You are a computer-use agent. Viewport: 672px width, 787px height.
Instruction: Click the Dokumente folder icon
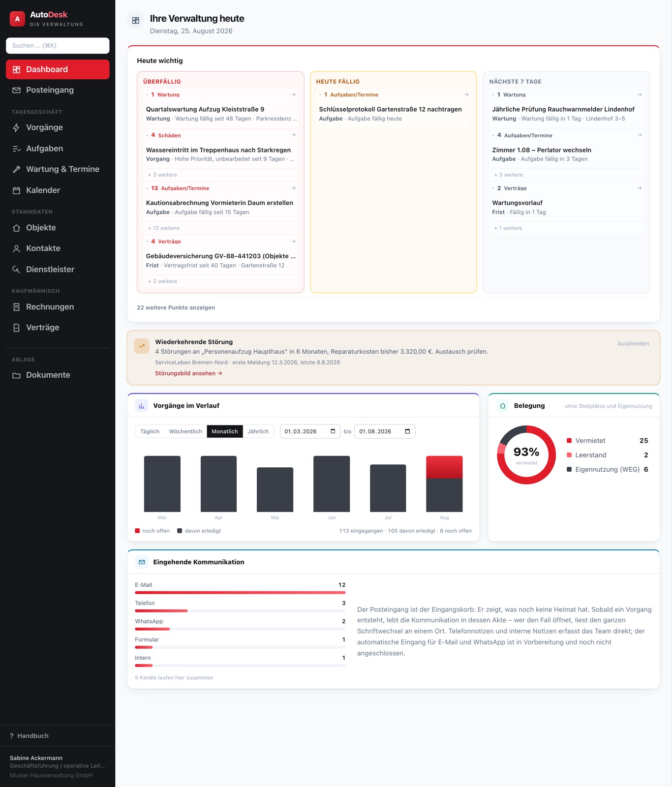pos(16,376)
